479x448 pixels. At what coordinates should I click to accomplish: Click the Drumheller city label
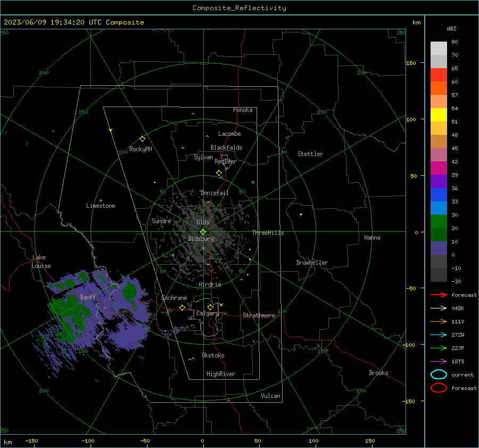pos(312,263)
